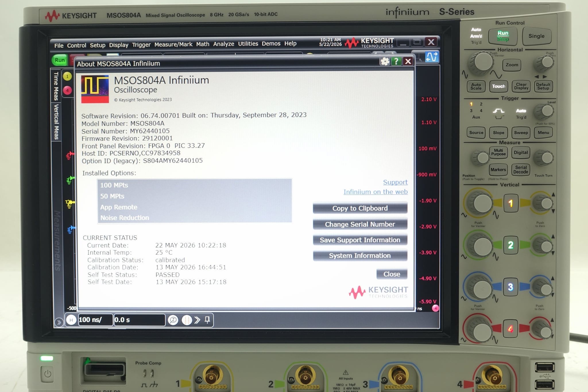The width and height of the screenshot is (588, 392).
Task: Pin the horizontal toolbar with pushpin icon
Action: tap(207, 320)
